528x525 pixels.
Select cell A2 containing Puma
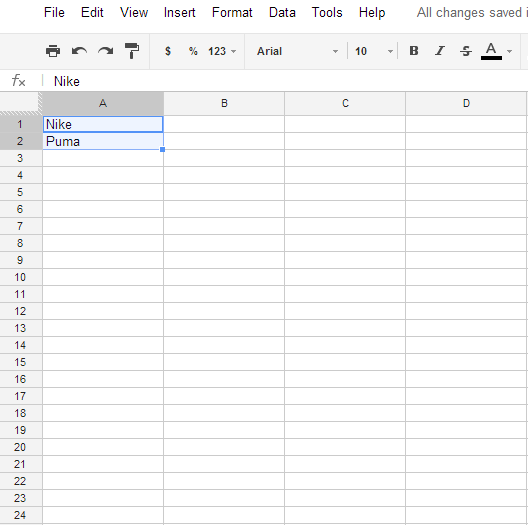(103, 141)
